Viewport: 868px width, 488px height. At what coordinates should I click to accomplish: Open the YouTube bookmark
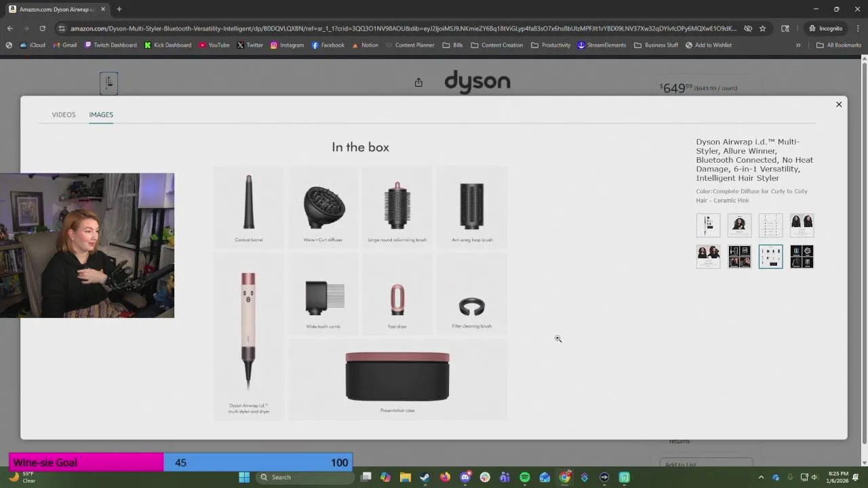click(214, 45)
